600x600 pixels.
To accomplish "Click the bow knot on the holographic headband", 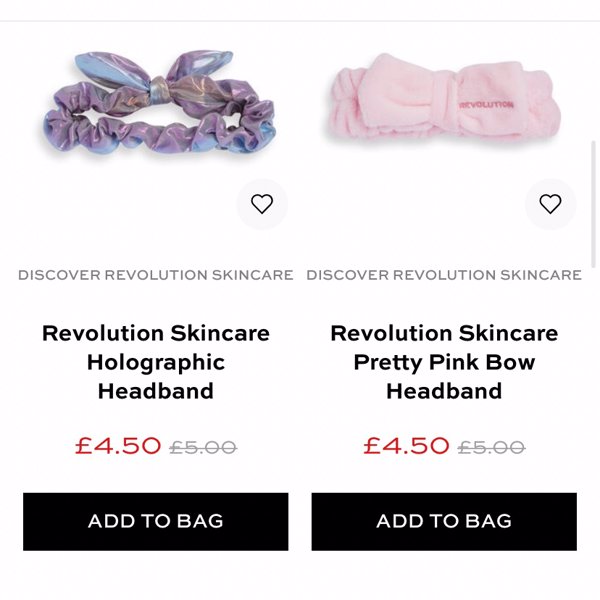I will 159,90.
